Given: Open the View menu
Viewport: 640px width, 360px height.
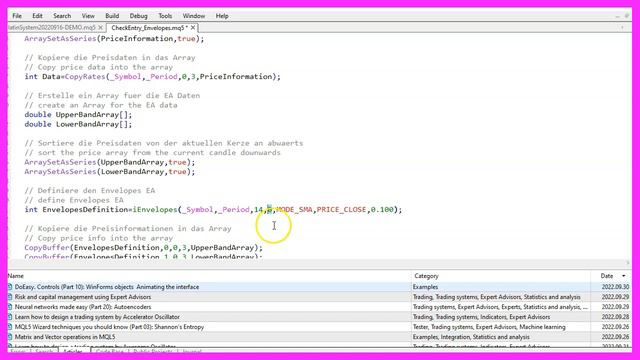Looking at the screenshot, I should click(88, 16).
